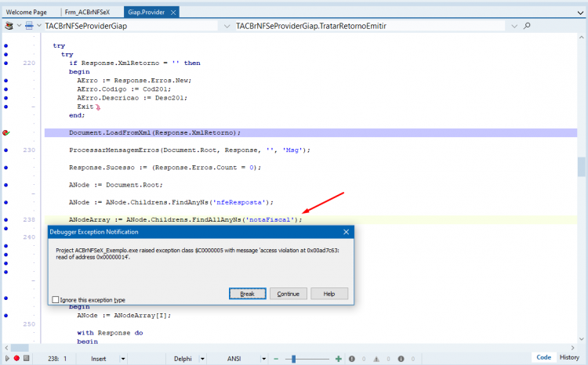Image resolution: width=588 pixels, height=365 pixels.
Task: Click the minus zoom-out icon
Action: click(x=276, y=359)
